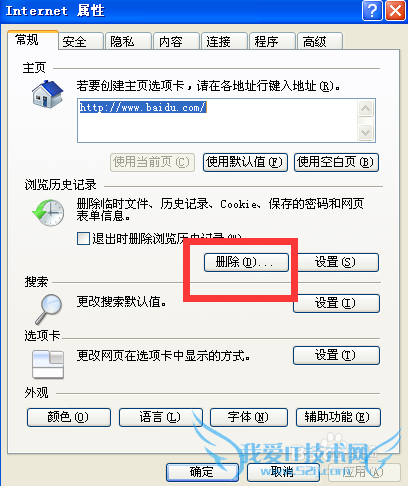Enable 退出时删除浏览历史记录 checkbox

click(x=83, y=238)
